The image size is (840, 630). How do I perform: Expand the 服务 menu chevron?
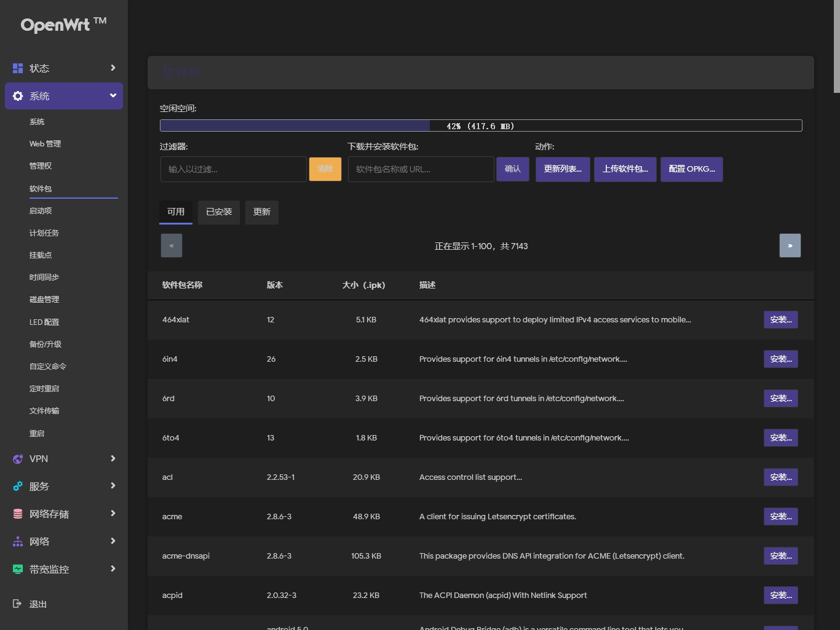(113, 485)
